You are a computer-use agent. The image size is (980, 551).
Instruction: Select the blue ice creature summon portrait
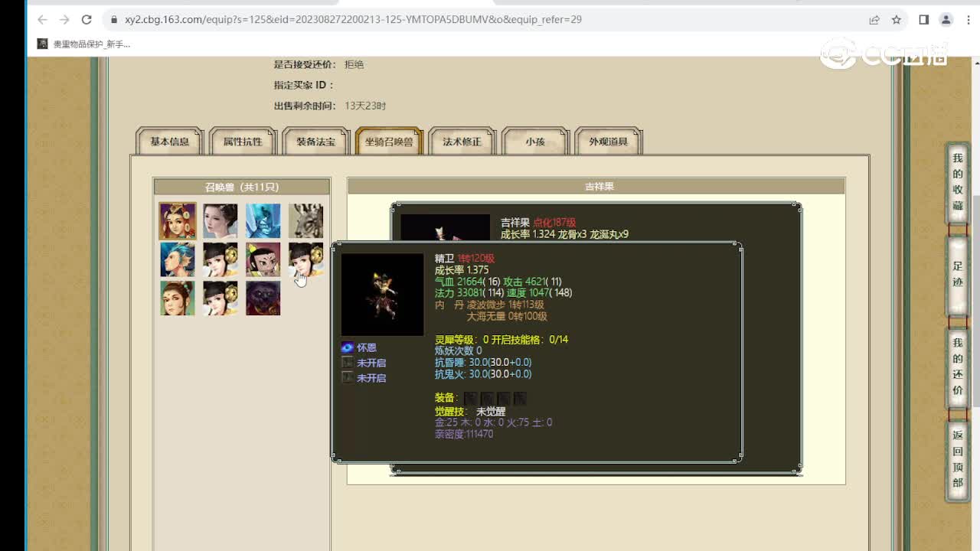coord(263,221)
